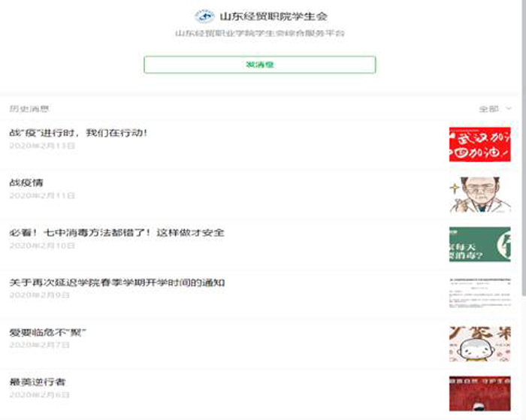Click the account description text under the name
Screen dimensions: 526x420
(260, 33)
